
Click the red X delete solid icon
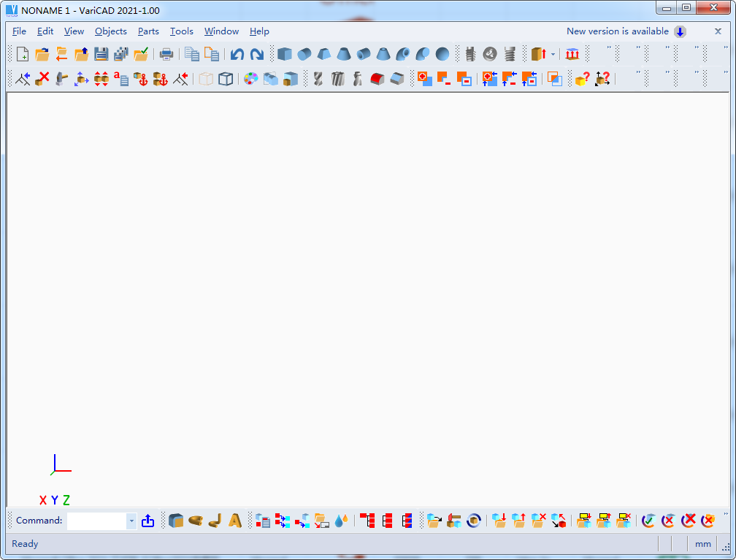pyautogui.click(x=43, y=79)
